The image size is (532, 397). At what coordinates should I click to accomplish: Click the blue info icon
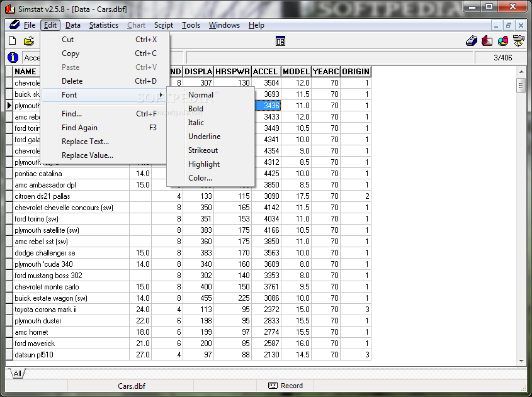pyautogui.click(x=13, y=57)
